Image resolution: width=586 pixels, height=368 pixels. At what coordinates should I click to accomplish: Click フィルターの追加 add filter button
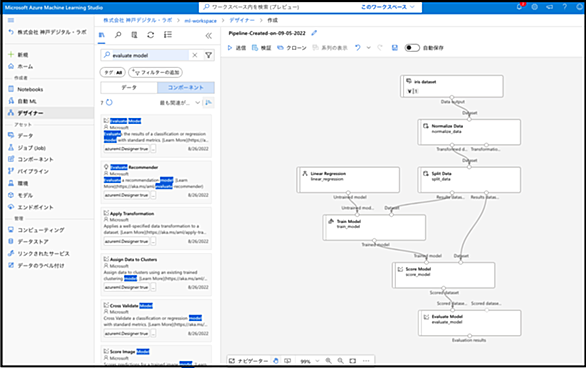click(155, 72)
